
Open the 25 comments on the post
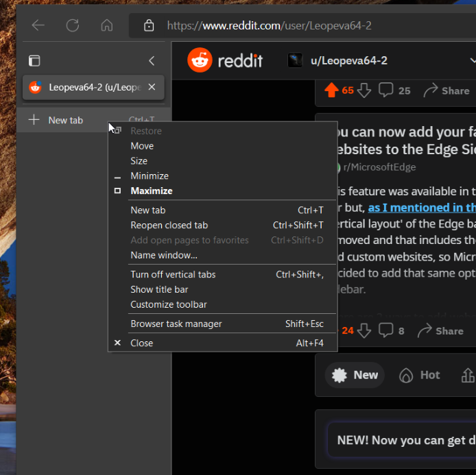394,90
